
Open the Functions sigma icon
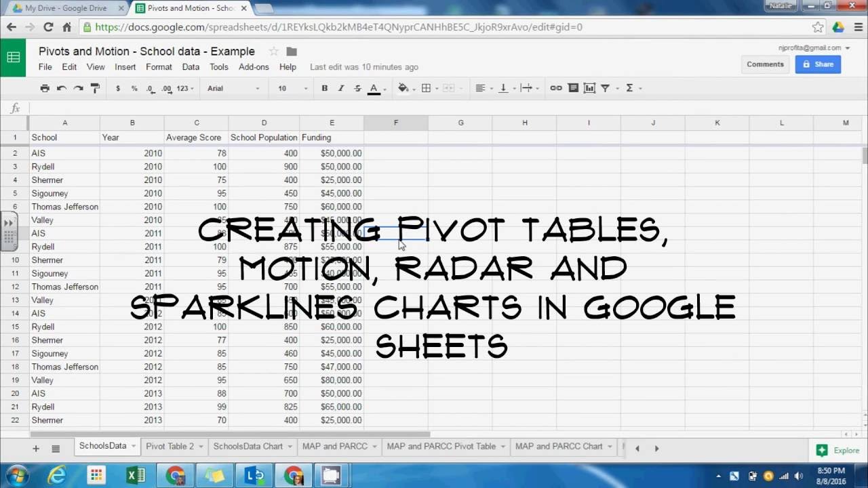click(x=629, y=88)
